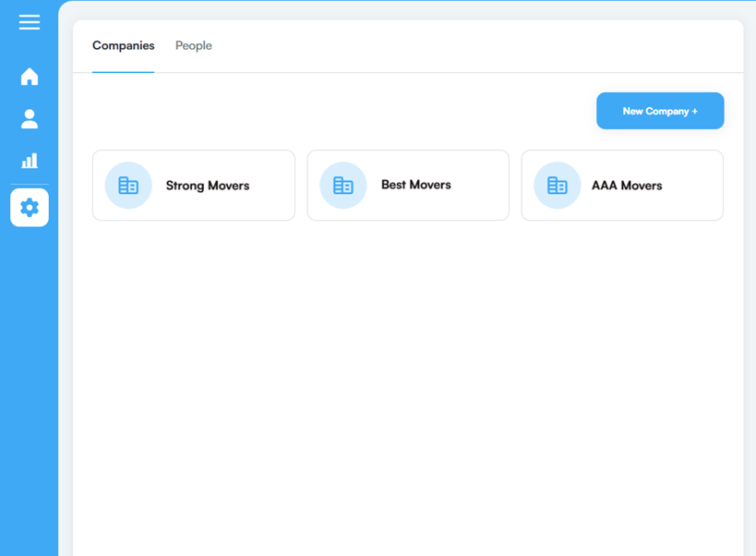This screenshot has width=756, height=556.
Task: Click the plus sign on New Company
Action: 694,112
